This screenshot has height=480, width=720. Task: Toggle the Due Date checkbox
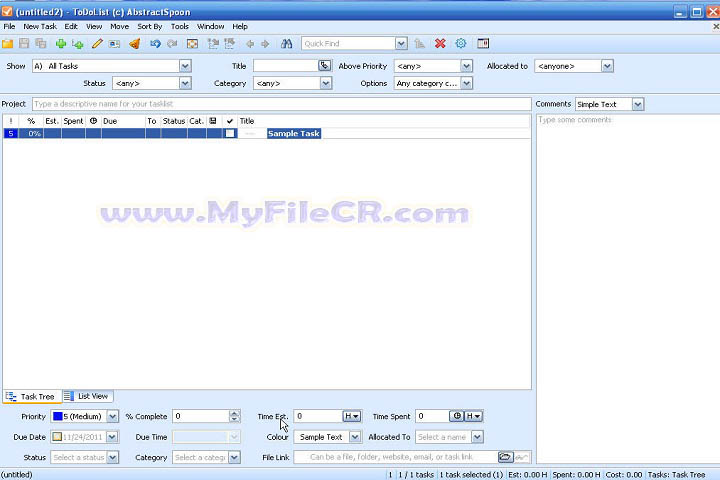click(56, 437)
